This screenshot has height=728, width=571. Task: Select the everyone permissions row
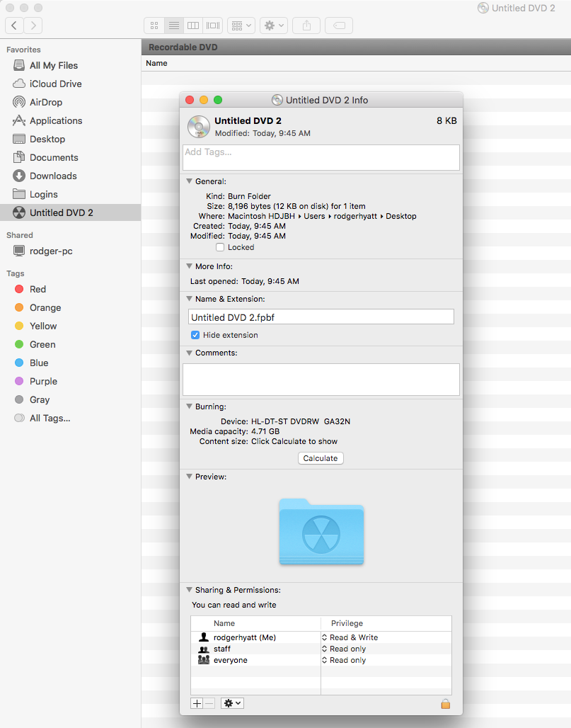(321, 660)
